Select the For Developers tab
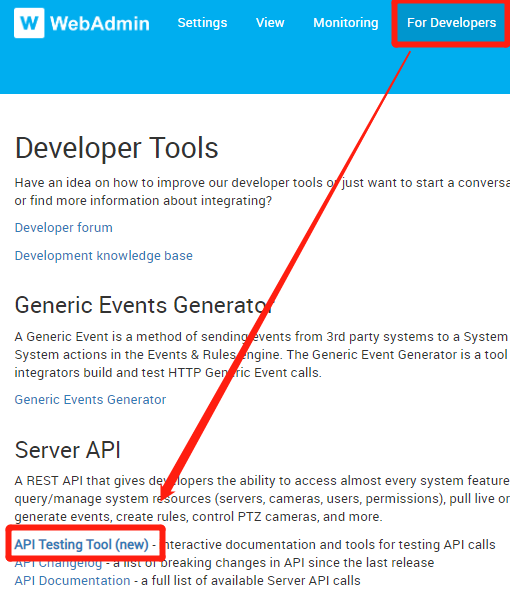This screenshot has width=510, height=611. click(451, 23)
